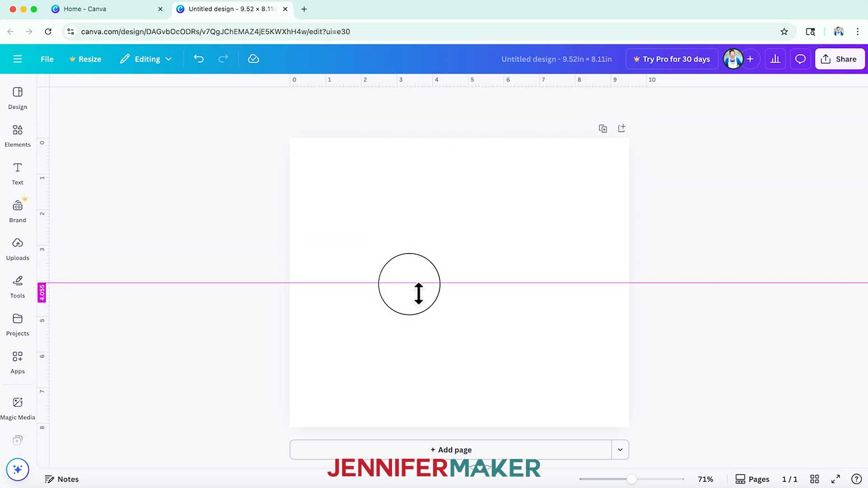Open a new browser tab
868x488 pixels.
pos(304,9)
